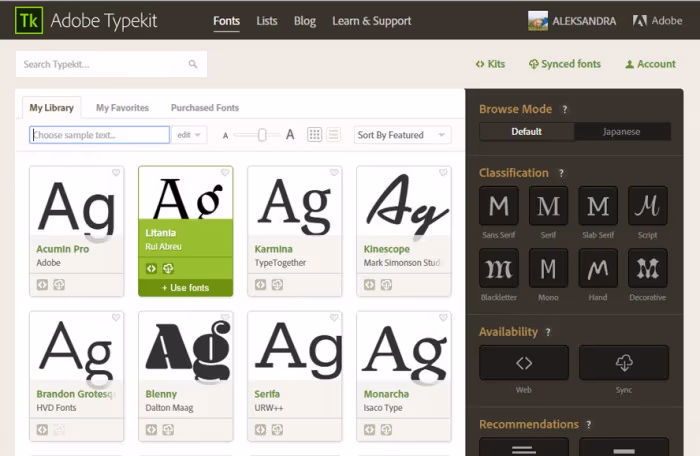
Task: Open the Sort By Featured dropdown
Action: 402,135
